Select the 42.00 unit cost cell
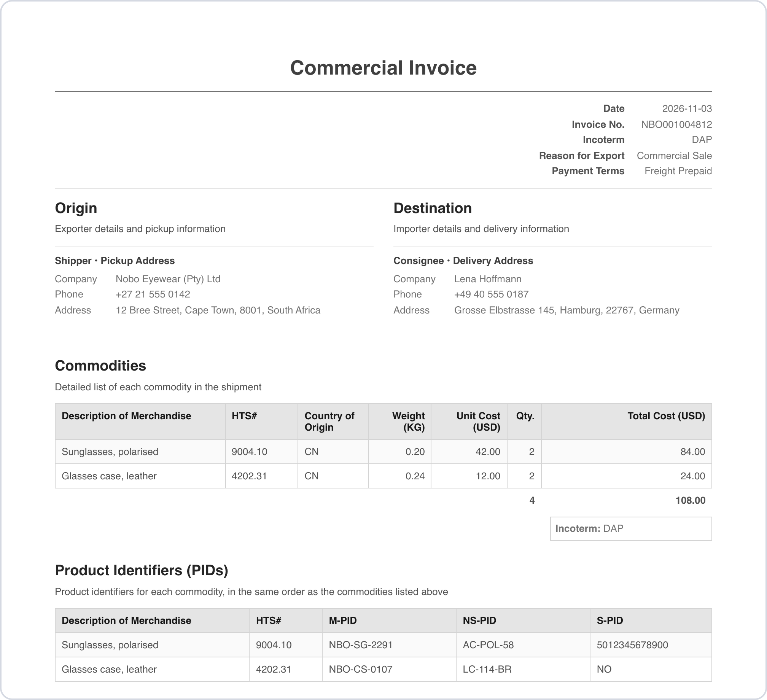The width and height of the screenshot is (767, 700). (469, 452)
